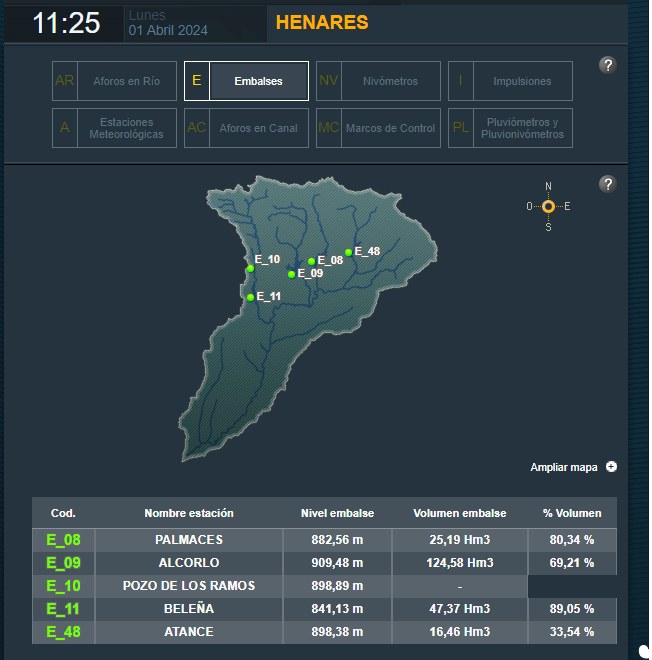Click the Cod. column header
Viewport: 652px width, 660px height.
tap(63, 513)
